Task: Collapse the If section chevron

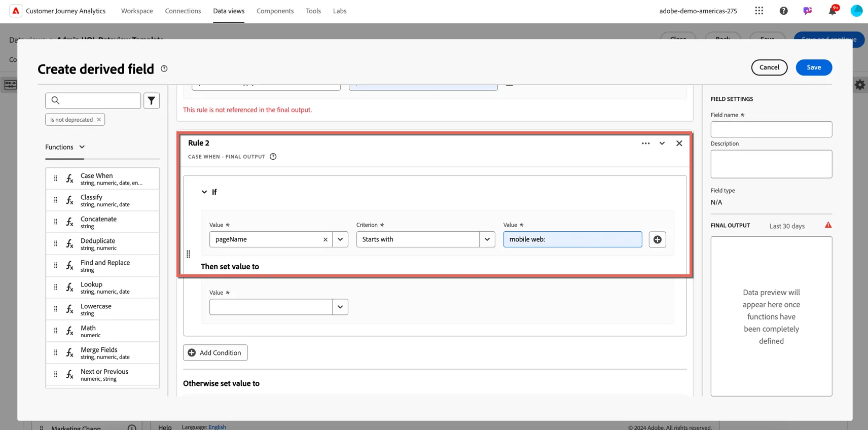Action: pyautogui.click(x=204, y=192)
